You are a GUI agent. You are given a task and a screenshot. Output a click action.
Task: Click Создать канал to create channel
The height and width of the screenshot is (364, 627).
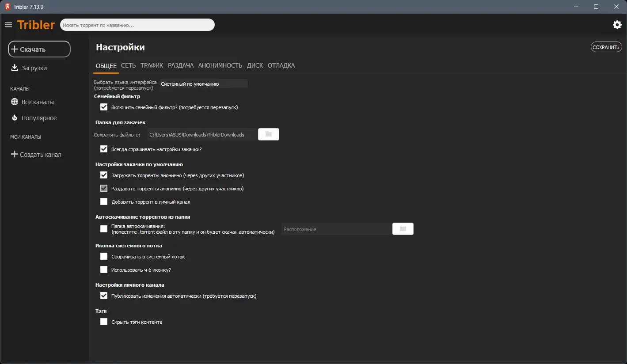[x=36, y=155]
